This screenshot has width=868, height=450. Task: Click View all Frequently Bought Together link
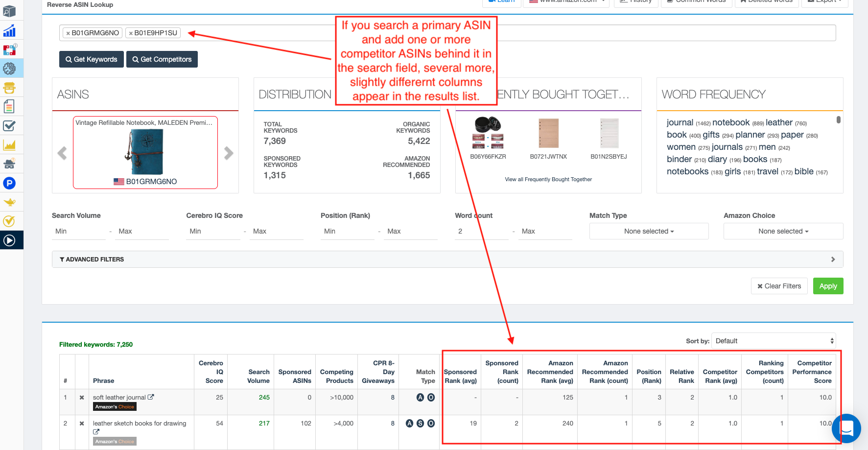point(548,179)
